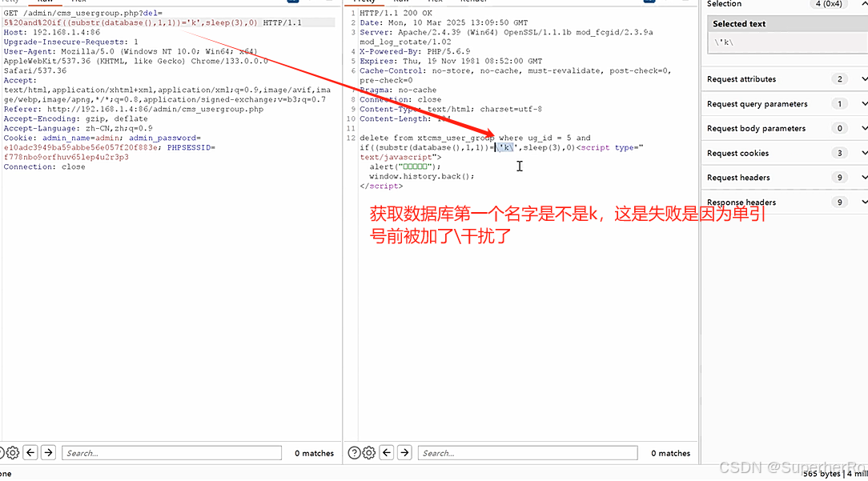
Task: Expand Response headers section
Action: [x=863, y=202]
